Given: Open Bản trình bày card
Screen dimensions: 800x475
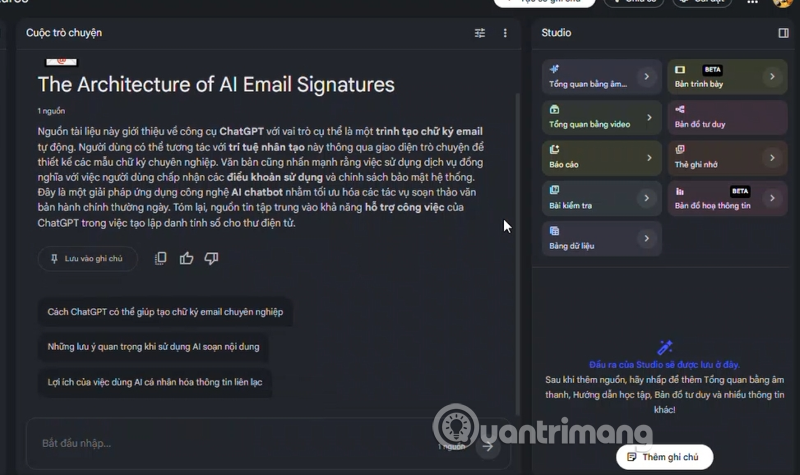Looking at the screenshot, I should (x=727, y=77).
